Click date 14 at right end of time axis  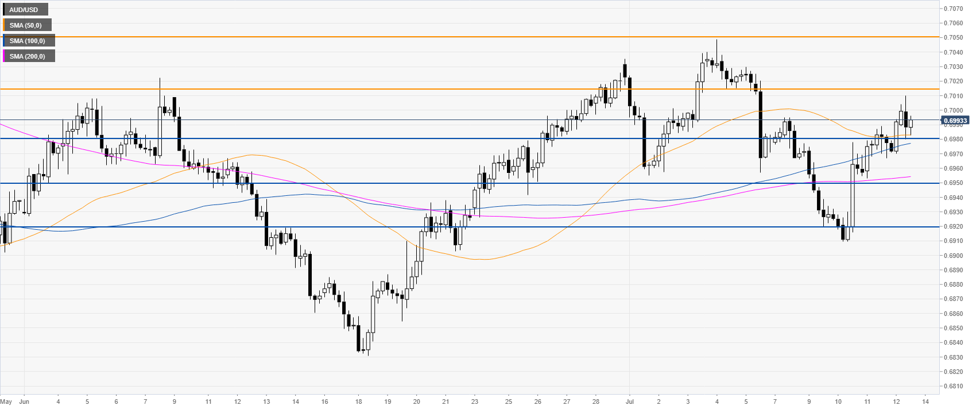(925, 402)
